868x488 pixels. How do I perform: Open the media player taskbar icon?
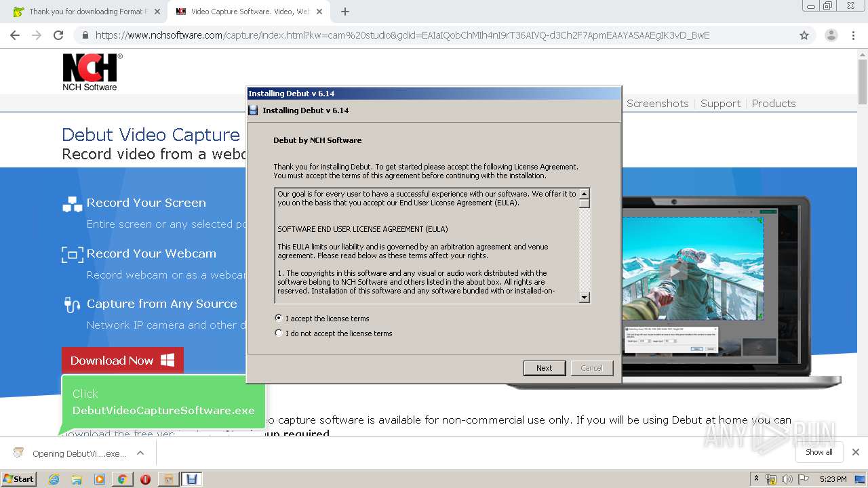(100, 479)
